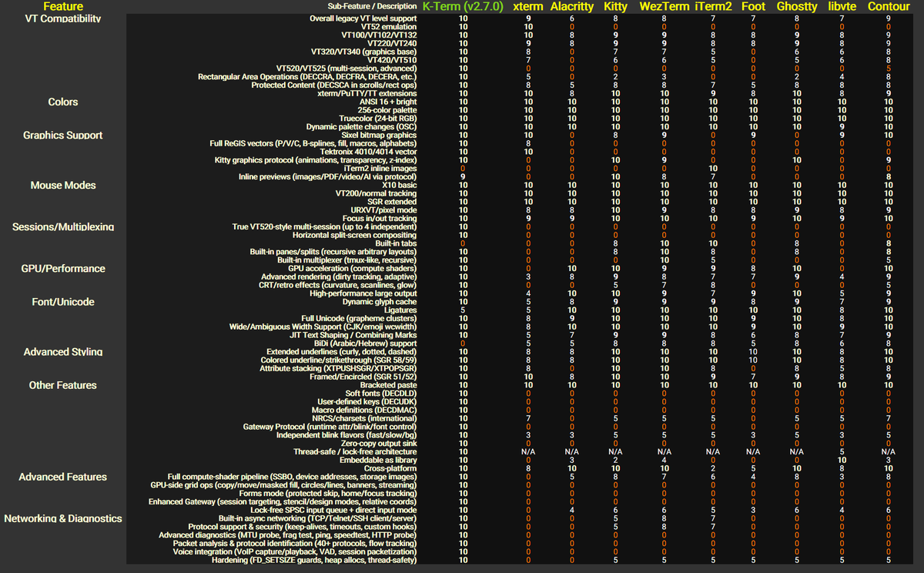This screenshot has width=924, height=573.
Task: Click the "Overall legacy VT level support" row label
Action: (x=363, y=18)
